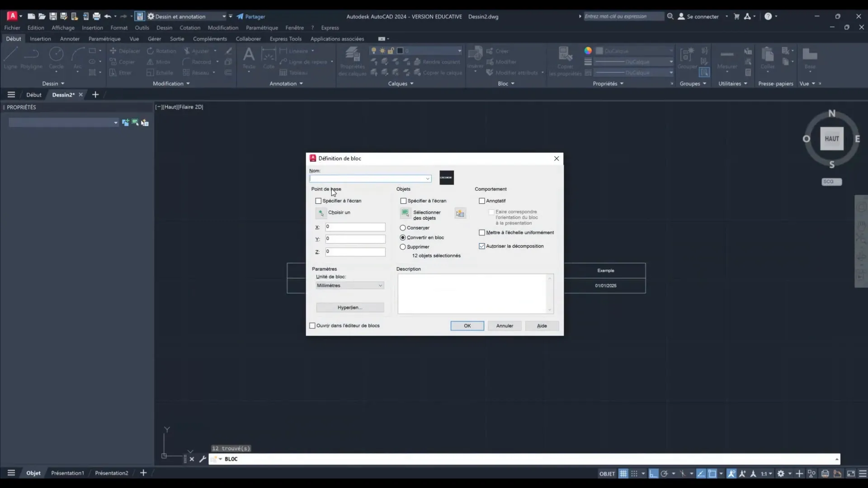Open the Nom dropdown list
The image size is (868, 488).
click(x=427, y=178)
